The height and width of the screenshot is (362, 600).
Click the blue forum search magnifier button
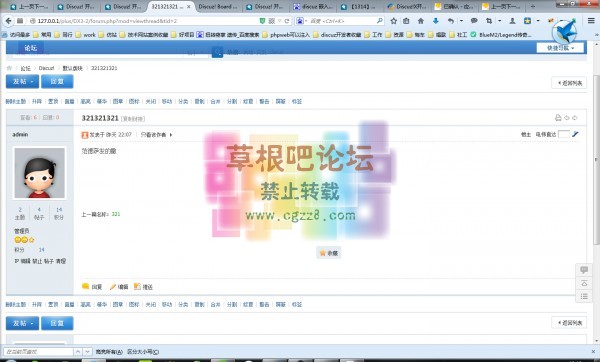pyautogui.click(x=217, y=52)
